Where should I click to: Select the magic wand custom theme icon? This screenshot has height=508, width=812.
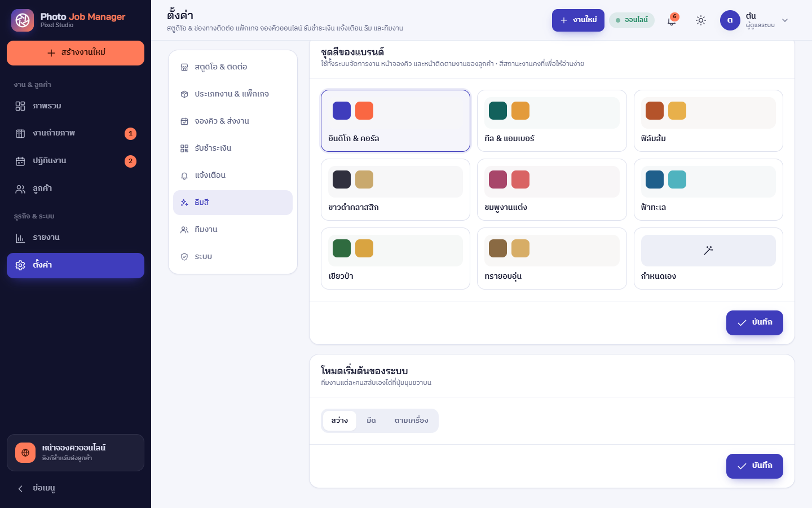click(x=708, y=250)
